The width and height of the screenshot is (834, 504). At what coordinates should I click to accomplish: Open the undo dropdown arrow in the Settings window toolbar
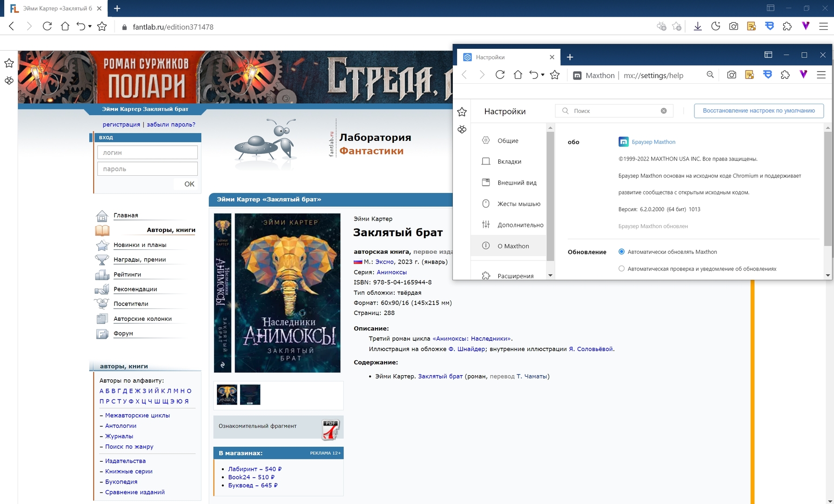[543, 75]
